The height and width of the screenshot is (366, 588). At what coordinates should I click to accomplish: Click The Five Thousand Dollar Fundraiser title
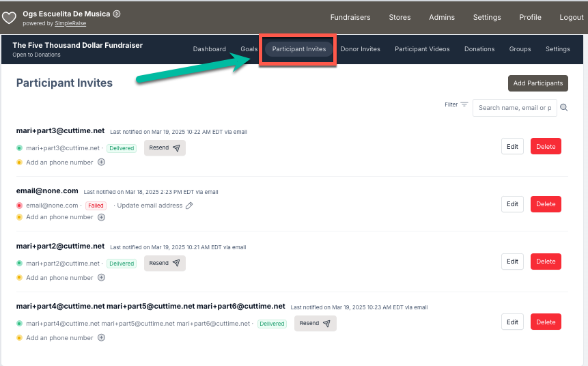tap(78, 45)
